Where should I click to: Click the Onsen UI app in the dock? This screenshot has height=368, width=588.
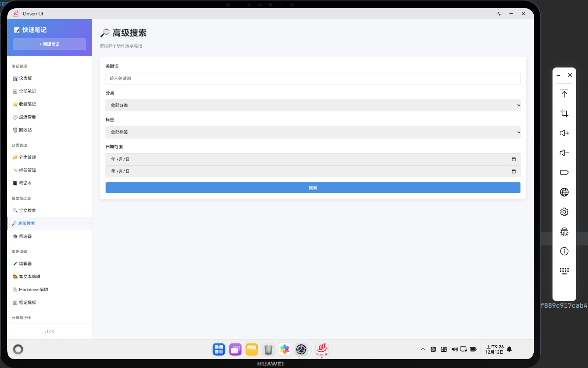(x=322, y=349)
